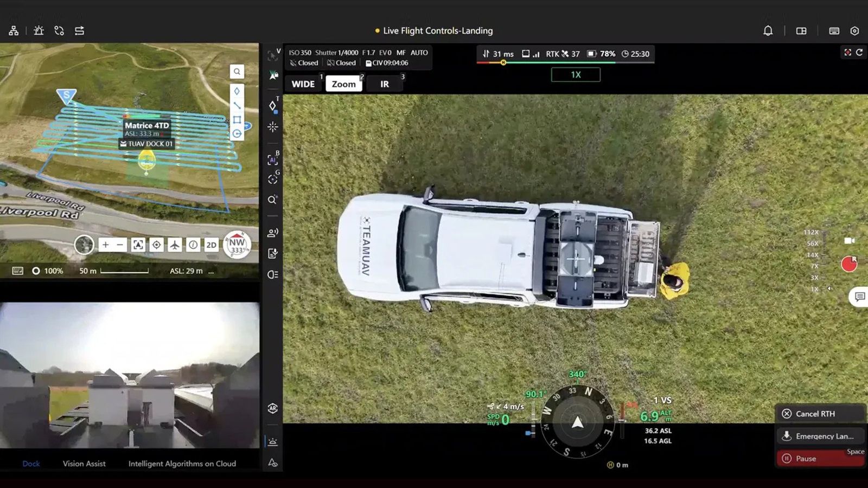Image resolution: width=868 pixels, height=488 pixels.
Task: Open the organization tree icon at top left
Action: pos(14,31)
